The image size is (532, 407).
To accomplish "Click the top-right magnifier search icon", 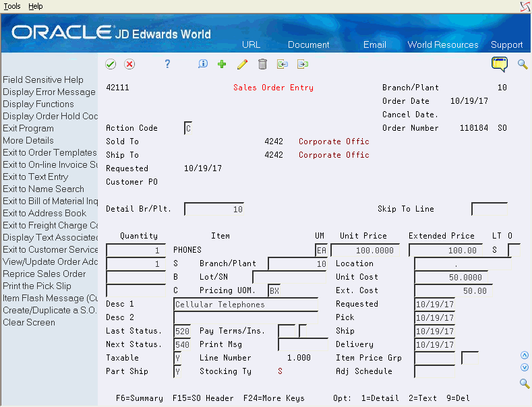I will (523, 64).
